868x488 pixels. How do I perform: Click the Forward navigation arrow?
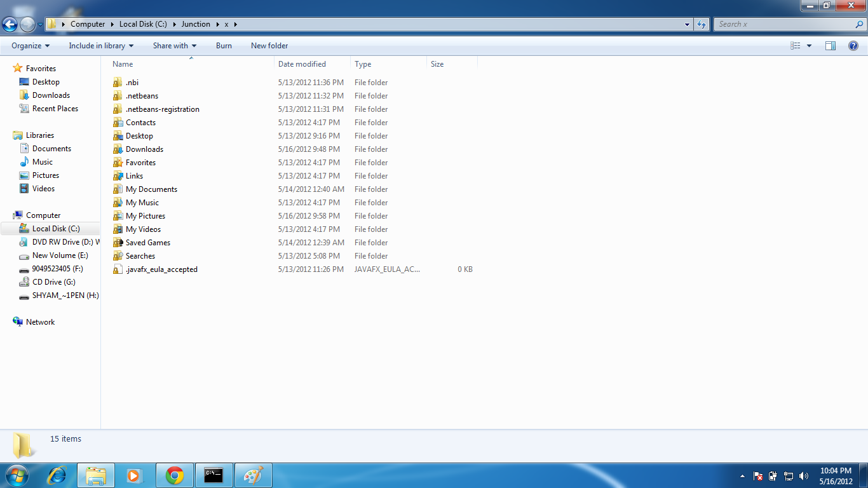27,24
